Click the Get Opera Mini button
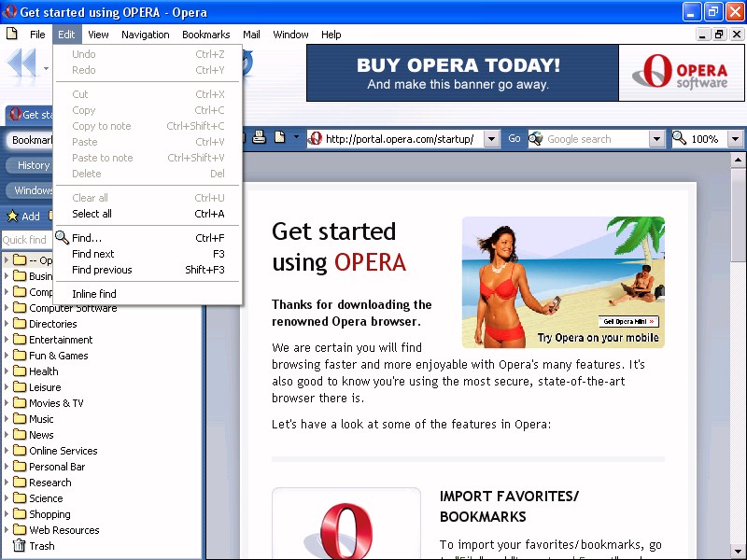 click(628, 321)
